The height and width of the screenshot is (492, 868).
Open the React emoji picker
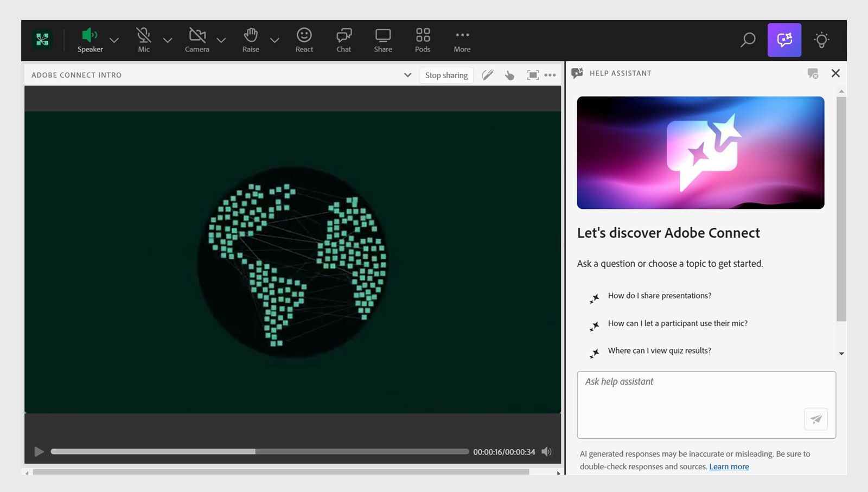[304, 41]
